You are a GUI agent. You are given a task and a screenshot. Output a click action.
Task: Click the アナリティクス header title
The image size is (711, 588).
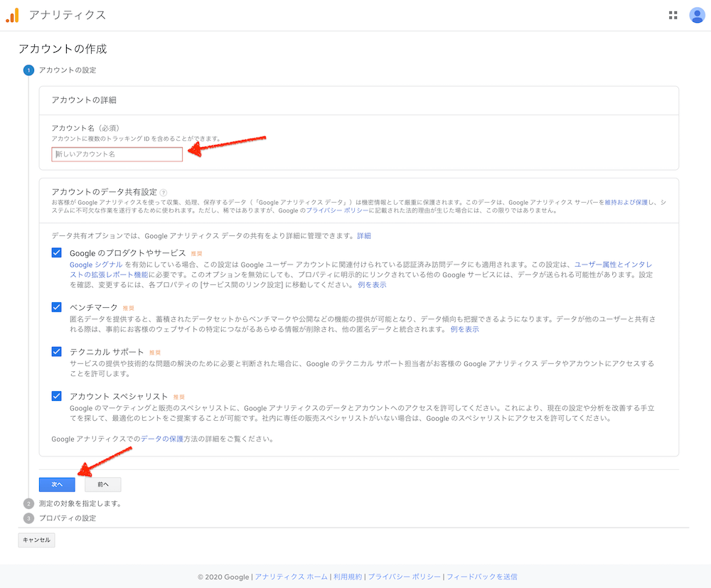coord(68,15)
